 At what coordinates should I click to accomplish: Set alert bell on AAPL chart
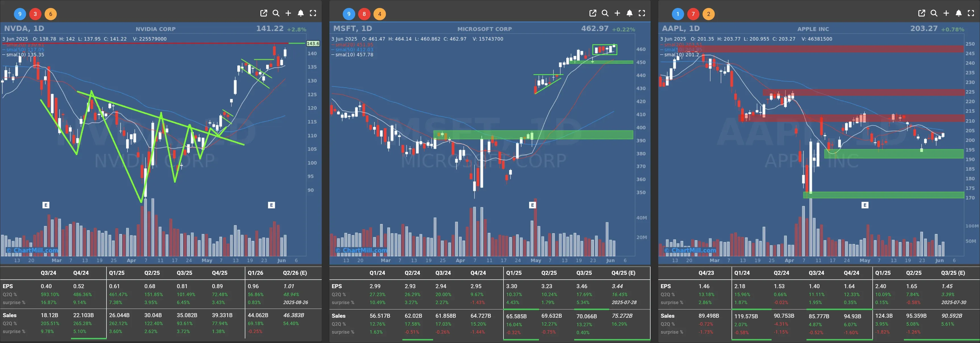coord(959,13)
